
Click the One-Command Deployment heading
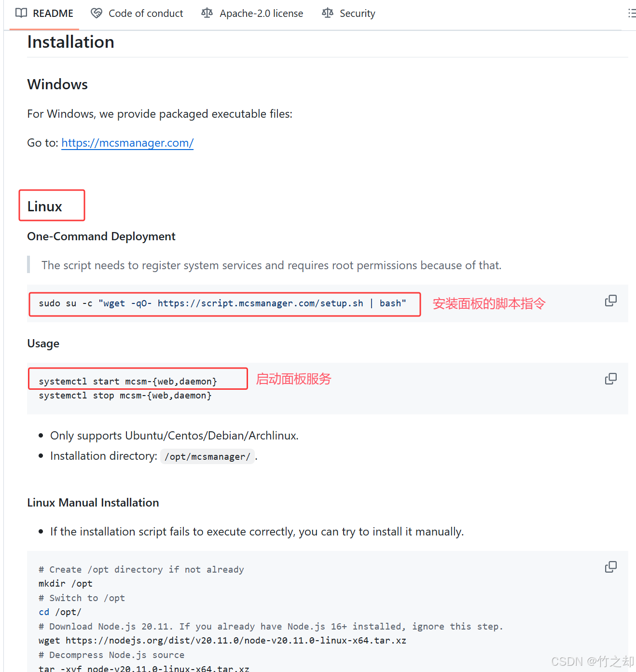(x=101, y=236)
